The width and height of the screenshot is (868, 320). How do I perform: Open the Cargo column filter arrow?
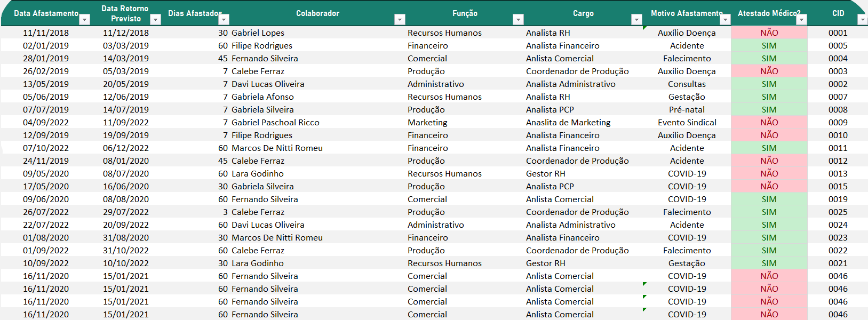[636, 20]
